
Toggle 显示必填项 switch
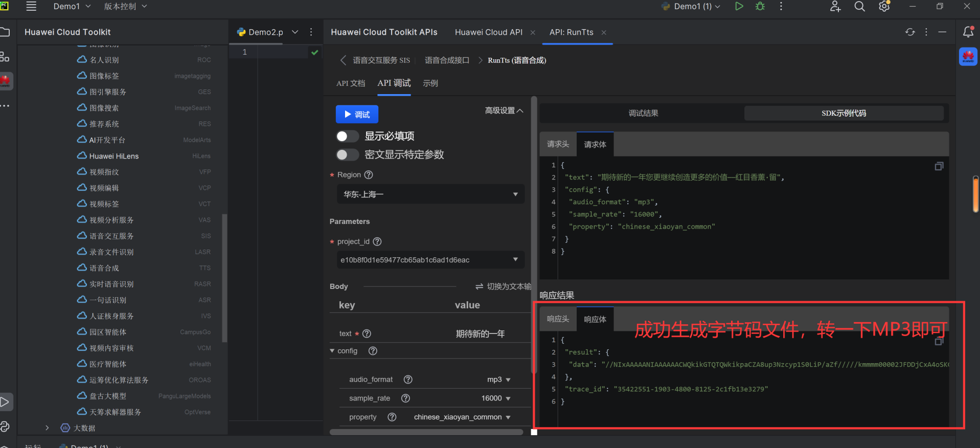point(347,136)
